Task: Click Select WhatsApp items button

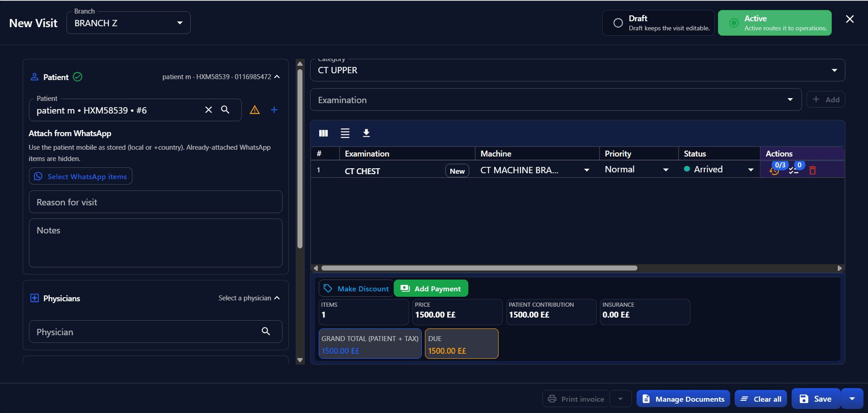Action: point(81,176)
